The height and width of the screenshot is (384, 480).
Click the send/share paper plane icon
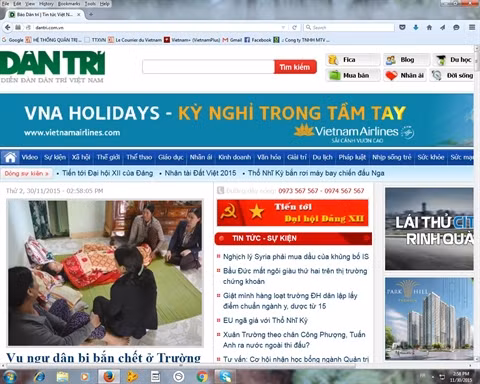click(442, 27)
